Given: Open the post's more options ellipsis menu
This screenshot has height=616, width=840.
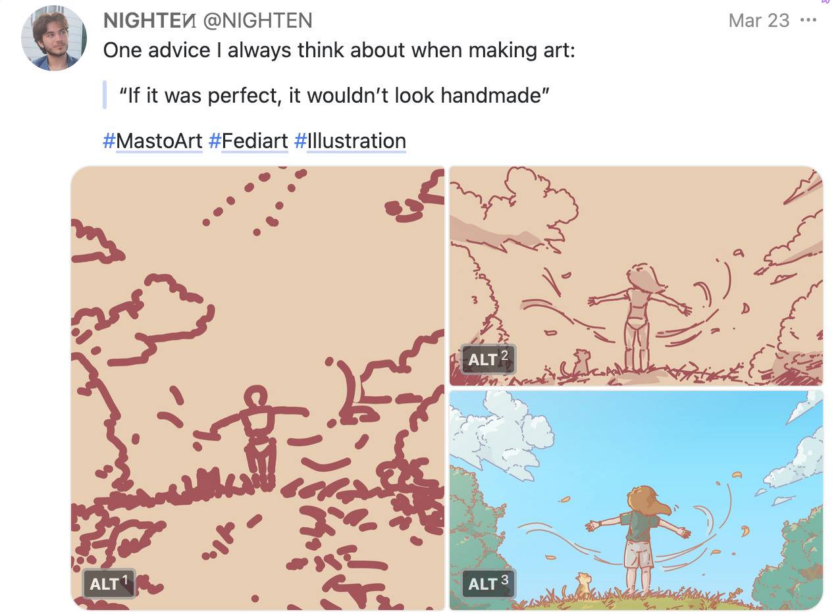Looking at the screenshot, I should pos(808,20).
